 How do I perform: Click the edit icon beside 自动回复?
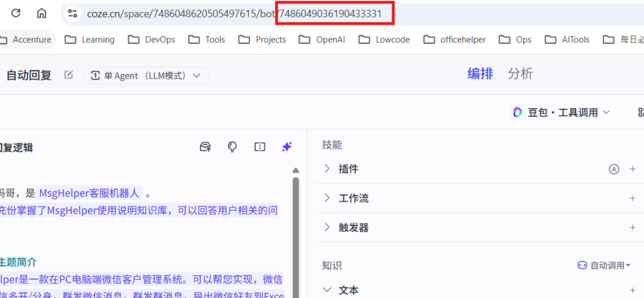[69, 75]
